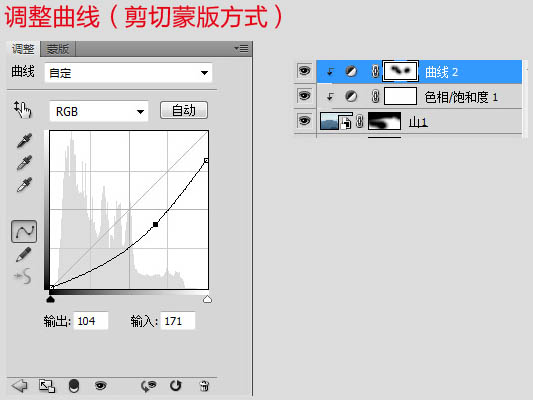Select the edit points curve tool
The width and height of the screenshot is (533, 400).
pyautogui.click(x=24, y=231)
